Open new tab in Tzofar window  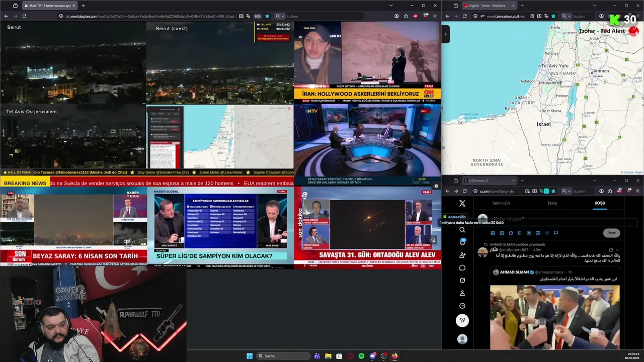point(522,6)
